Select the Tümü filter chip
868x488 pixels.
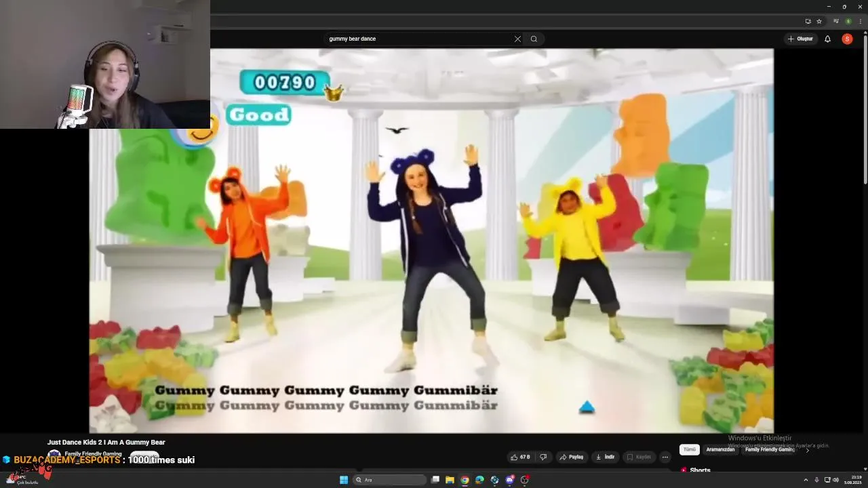point(689,449)
